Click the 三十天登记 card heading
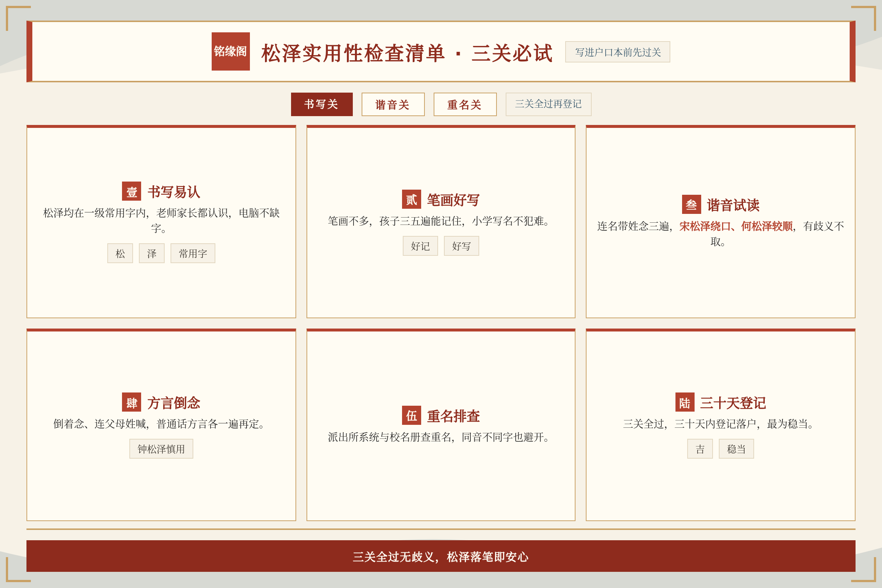 [733, 403]
